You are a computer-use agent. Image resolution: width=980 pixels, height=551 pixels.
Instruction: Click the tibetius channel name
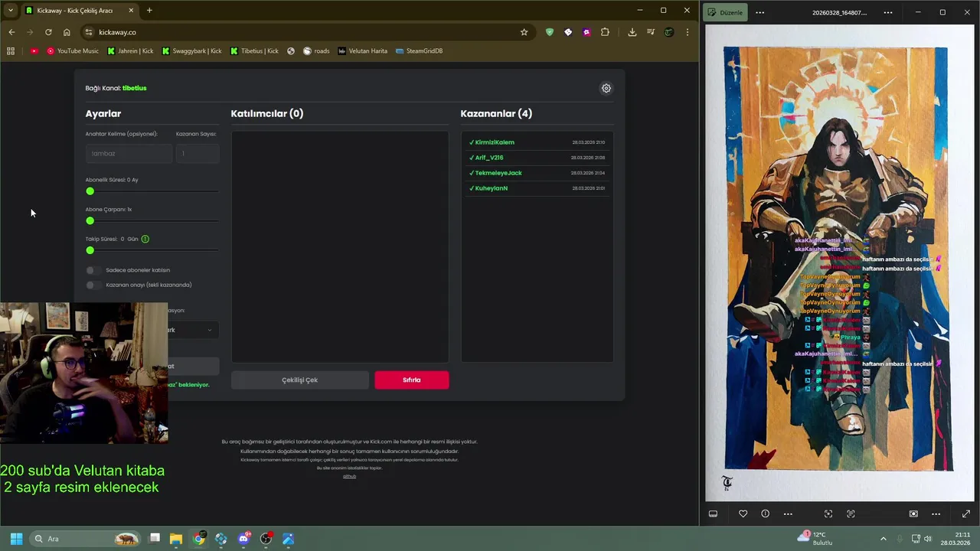(135, 88)
